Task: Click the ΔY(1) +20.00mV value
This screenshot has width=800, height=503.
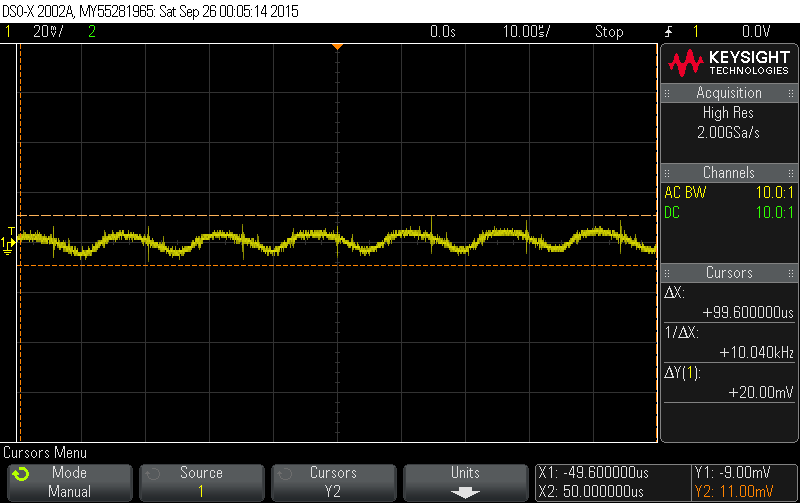Action: click(761, 392)
